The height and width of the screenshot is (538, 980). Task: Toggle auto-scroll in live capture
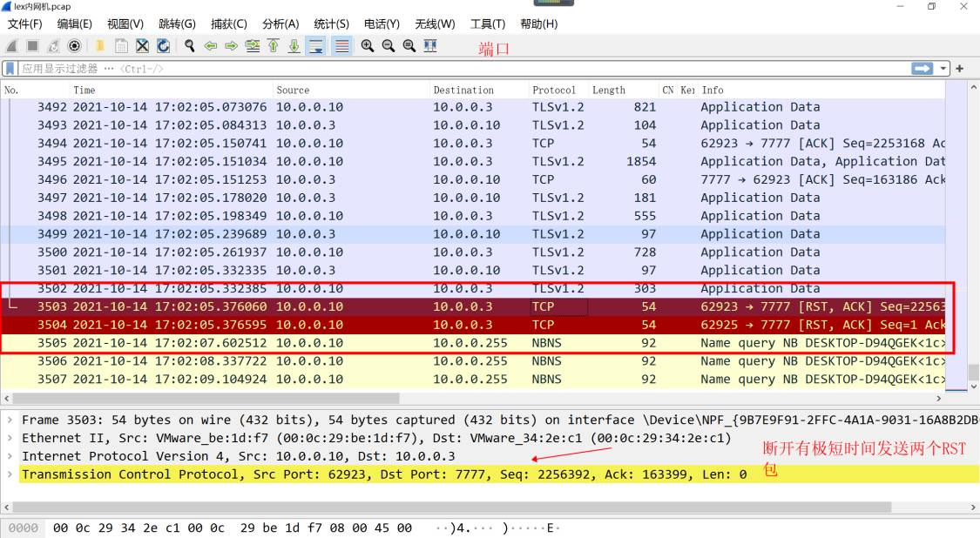[x=315, y=46]
